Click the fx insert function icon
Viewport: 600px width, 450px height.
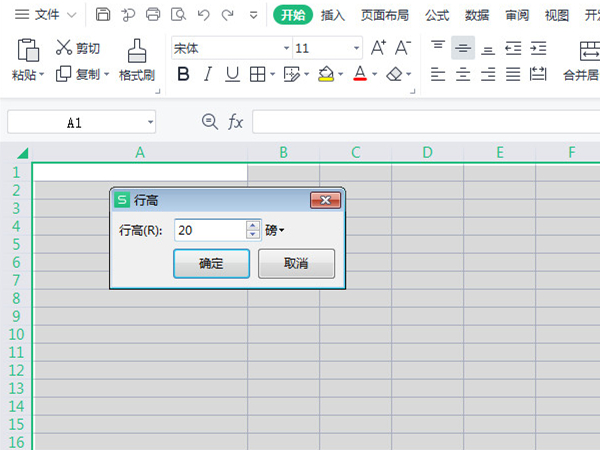235,122
